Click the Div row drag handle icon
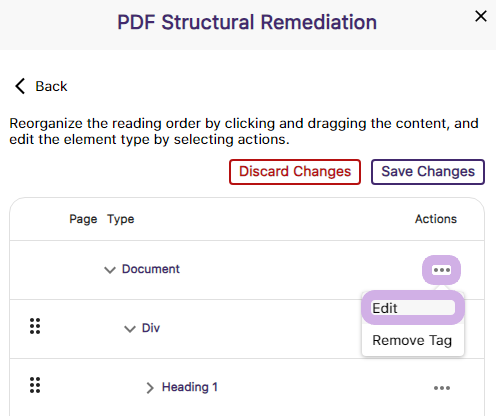This screenshot has width=496, height=416. tap(35, 326)
